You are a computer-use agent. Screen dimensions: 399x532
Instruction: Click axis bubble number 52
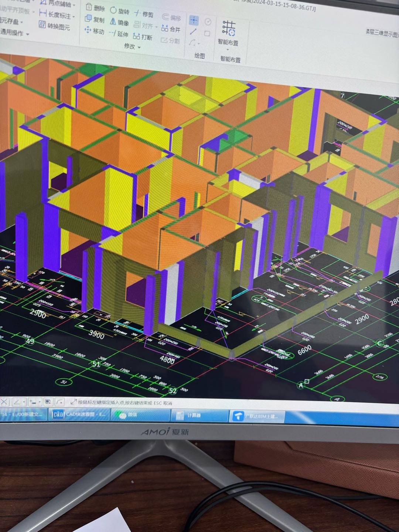click(173, 391)
